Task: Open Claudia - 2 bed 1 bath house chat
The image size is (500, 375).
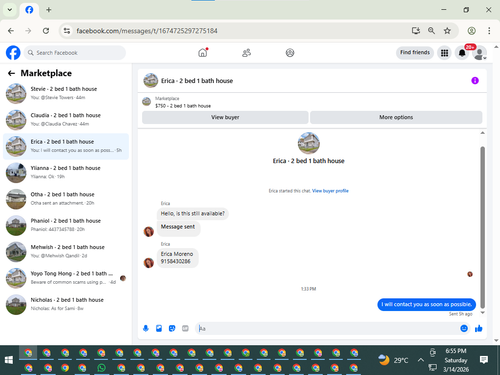Action: 66,120
